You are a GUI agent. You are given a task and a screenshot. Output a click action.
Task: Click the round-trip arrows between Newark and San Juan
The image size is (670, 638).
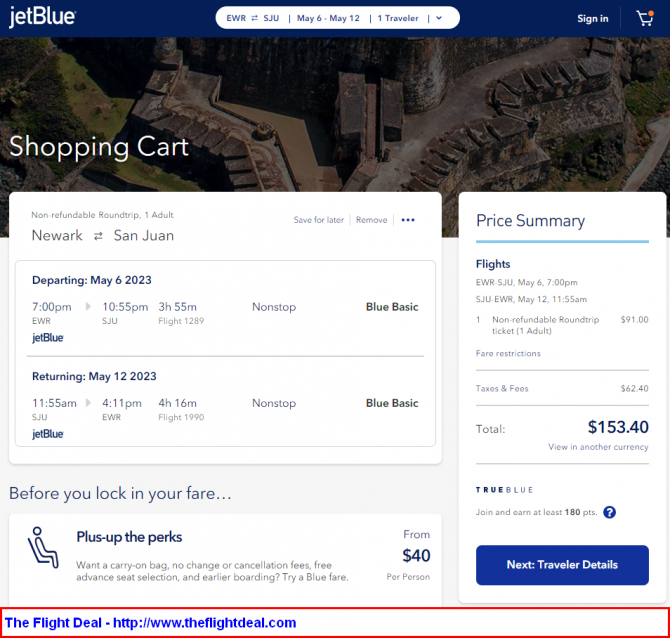(98, 236)
